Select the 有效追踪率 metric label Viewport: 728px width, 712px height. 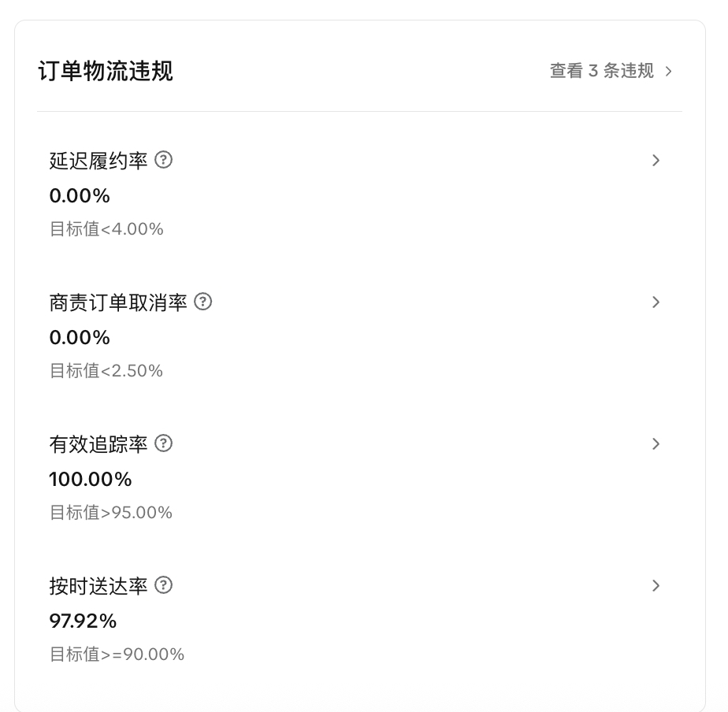[98, 444]
